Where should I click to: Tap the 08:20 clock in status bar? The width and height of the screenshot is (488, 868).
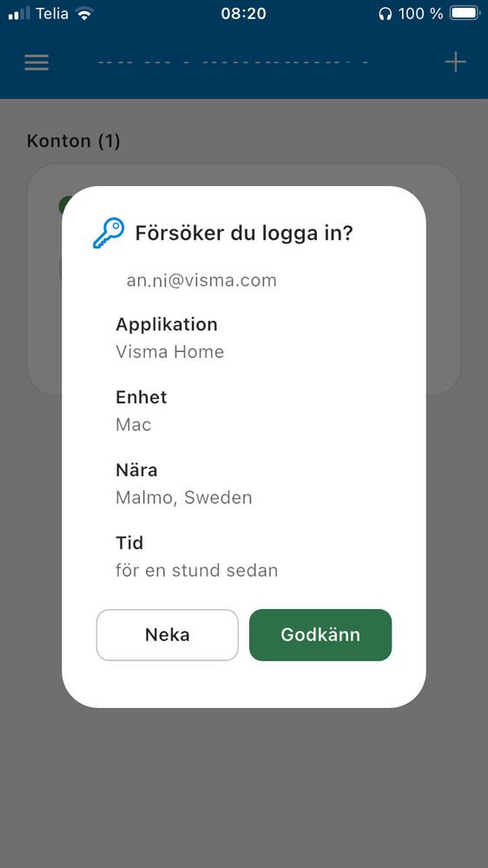[x=243, y=14]
